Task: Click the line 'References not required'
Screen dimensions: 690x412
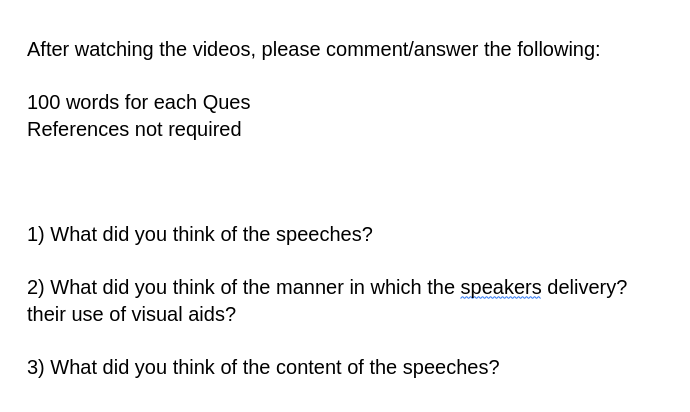Action: (134, 130)
